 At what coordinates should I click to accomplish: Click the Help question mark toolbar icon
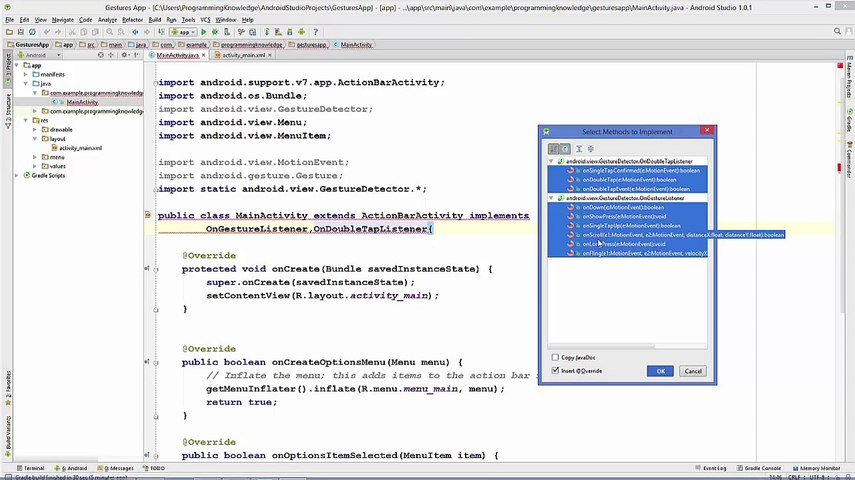[315, 32]
